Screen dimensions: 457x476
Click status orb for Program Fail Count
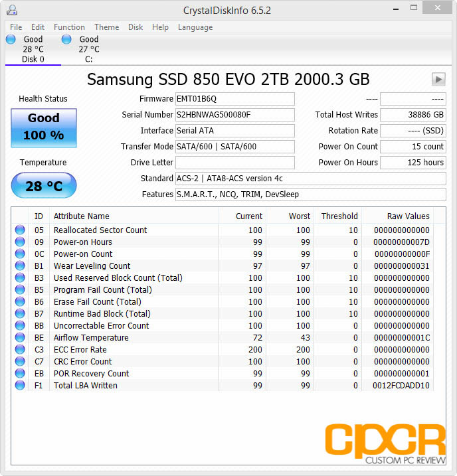tap(20, 289)
